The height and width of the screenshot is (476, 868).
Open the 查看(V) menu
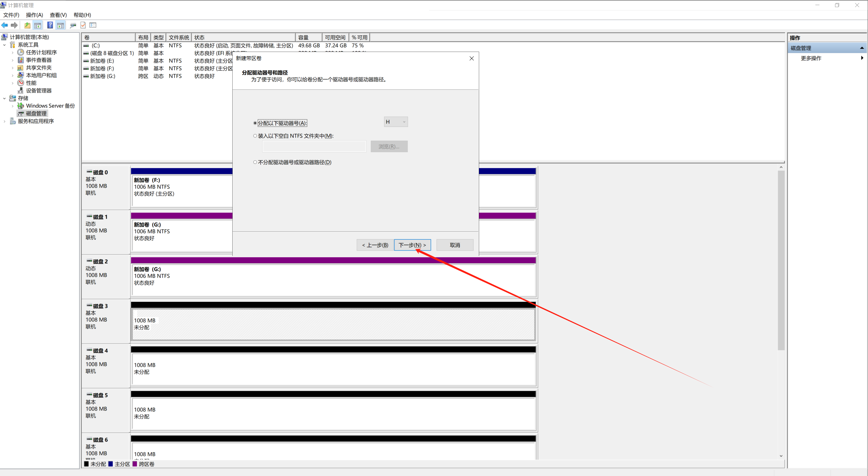58,15
